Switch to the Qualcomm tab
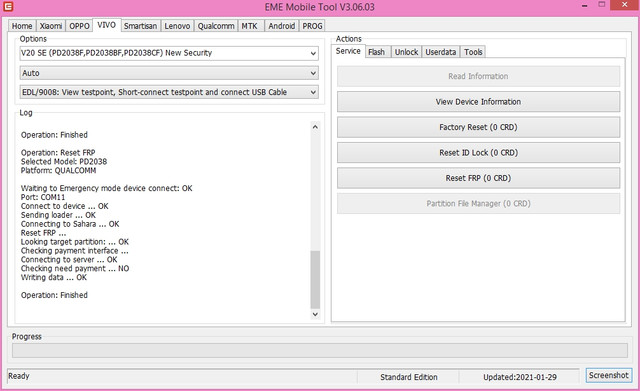Screen dimensions: 640x391 [x=216, y=26]
